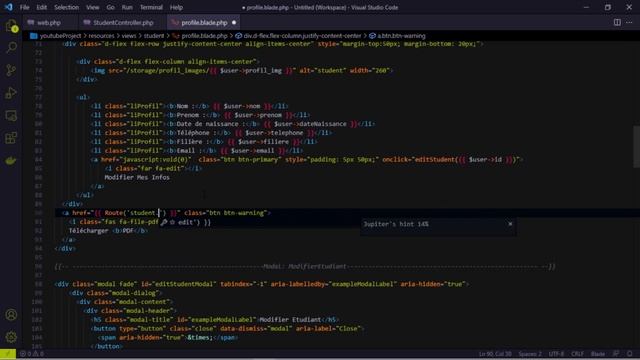Open the Run and Debug view
This screenshot has height=360, width=640.
11,93
